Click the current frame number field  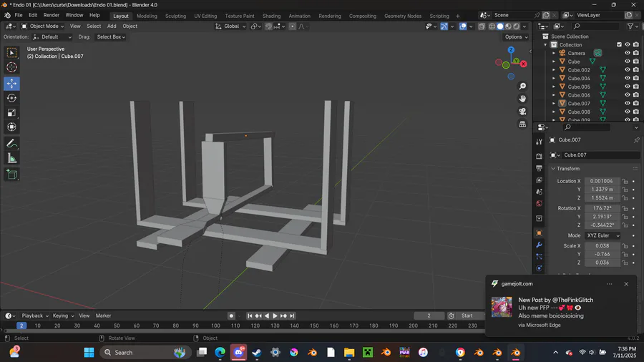point(429,315)
